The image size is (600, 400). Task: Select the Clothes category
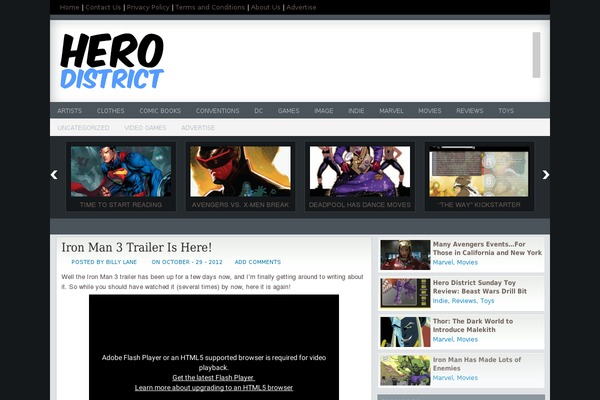pyautogui.click(x=111, y=111)
